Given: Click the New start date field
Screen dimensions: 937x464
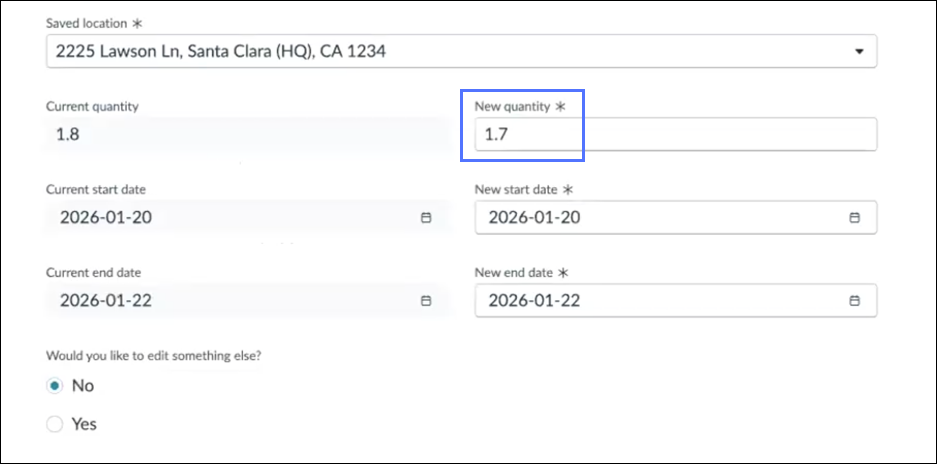Looking at the screenshot, I should pyautogui.click(x=676, y=218).
